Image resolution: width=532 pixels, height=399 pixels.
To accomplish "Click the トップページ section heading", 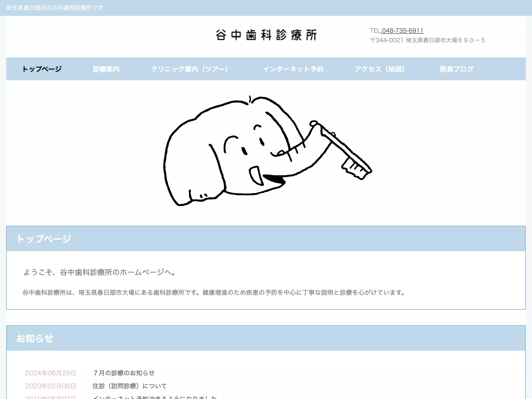I will coord(44,239).
